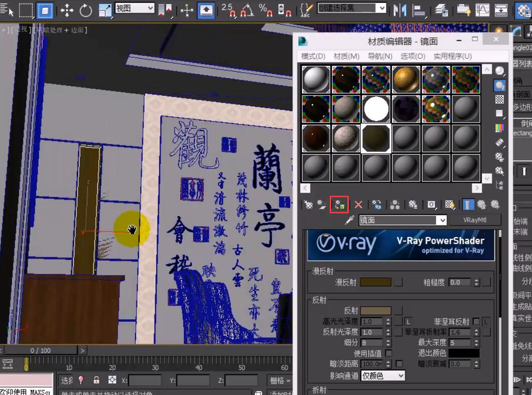532x395 pixels.
Task: Click Assign Material to Selection icon
Action: click(x=339, y=205)
